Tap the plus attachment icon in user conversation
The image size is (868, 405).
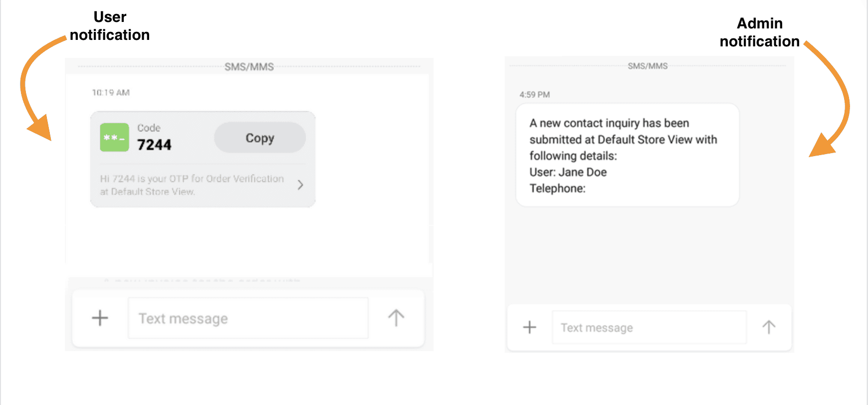[99, 318]
